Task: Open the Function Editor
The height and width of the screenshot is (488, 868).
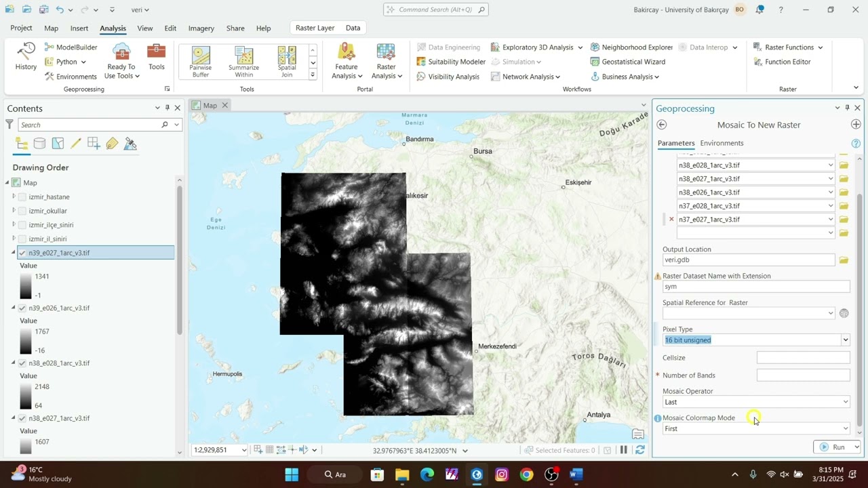Action: click(x=782, y=62)
